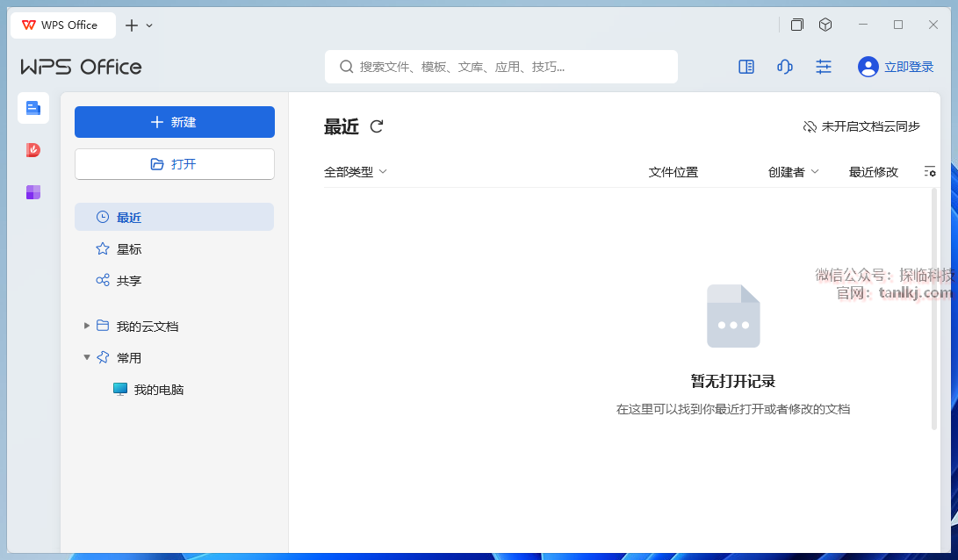
Task: Open the documents icon in left rail
Action: pos(33,108)
